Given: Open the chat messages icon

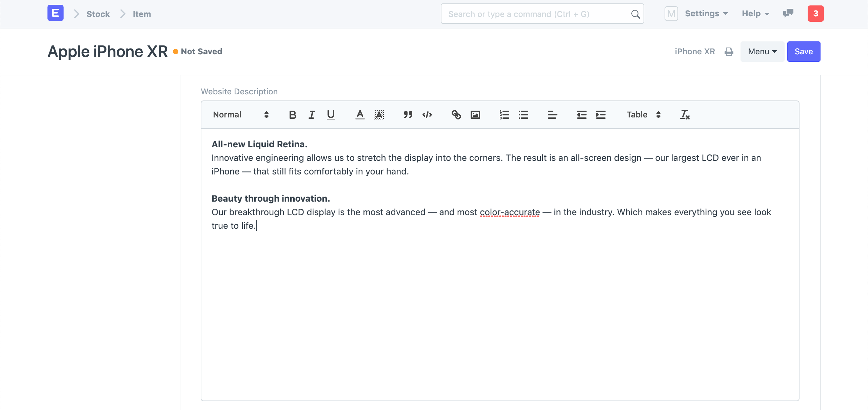Looking at the screenshot, I should tap(788, 14).
